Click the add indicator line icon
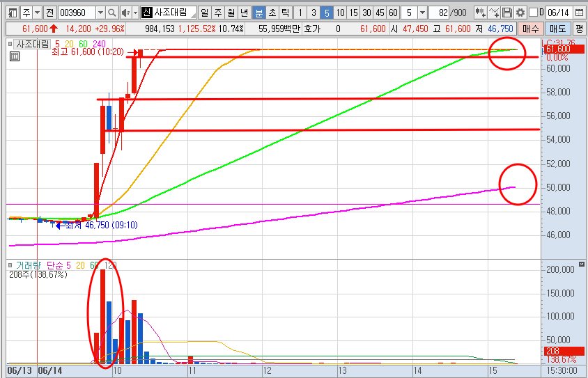 click(x=494, y=13)
